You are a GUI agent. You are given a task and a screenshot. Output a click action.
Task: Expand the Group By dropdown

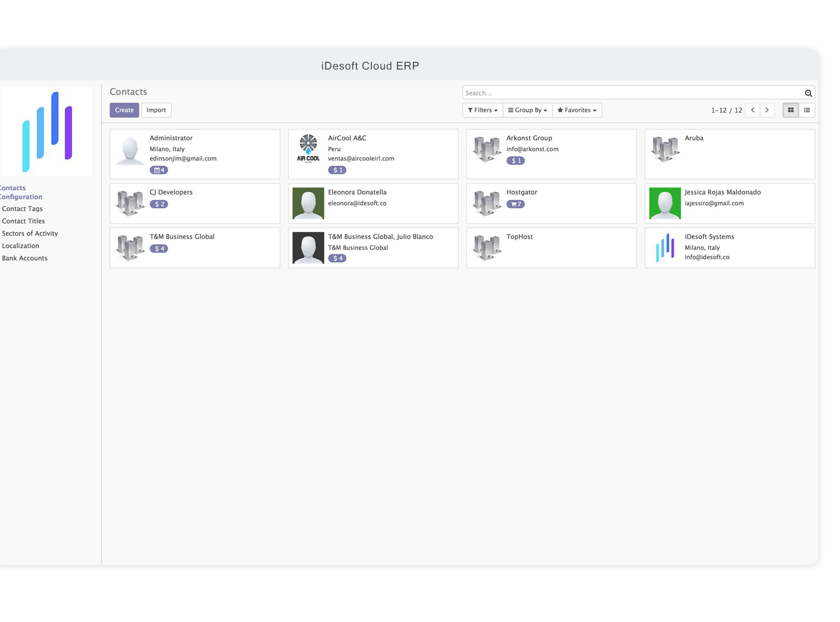point(528,110)
